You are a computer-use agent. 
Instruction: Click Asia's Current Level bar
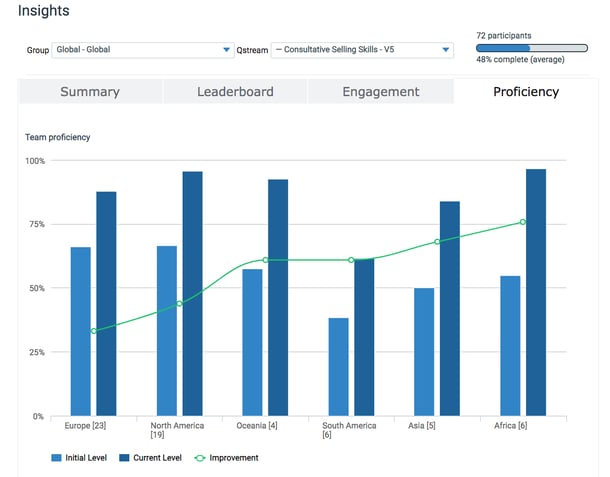click(x=450, y=308)
